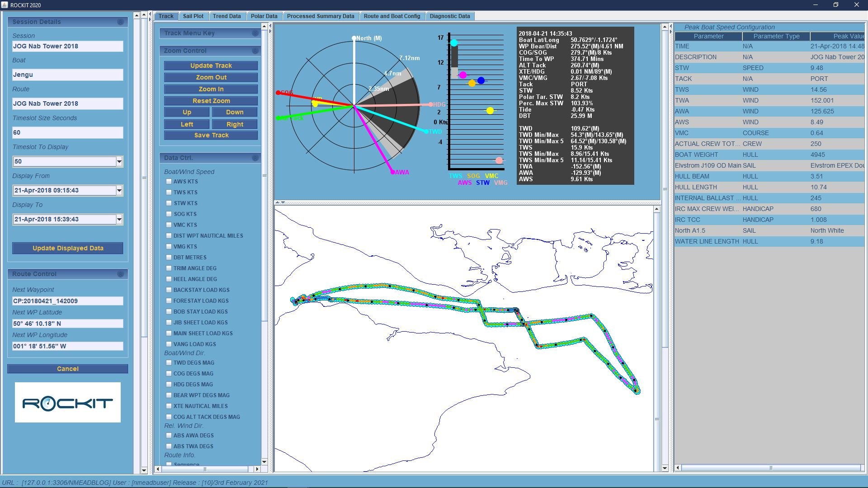Check the TWD DEGS MAG option
This screenshot has height=488, width=868.
click(169, 362)
